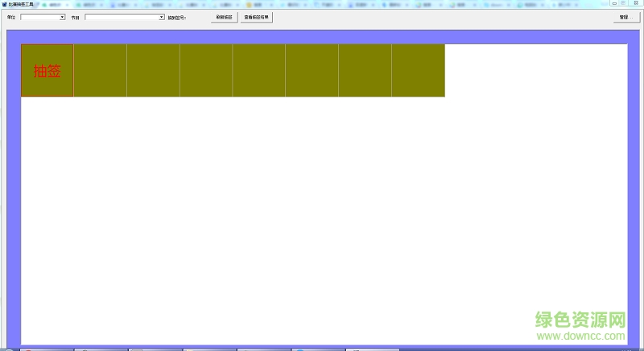Select the seventh olive tile in the row
This screenshot has width=644, height=351.
click(x=365, y=71)
